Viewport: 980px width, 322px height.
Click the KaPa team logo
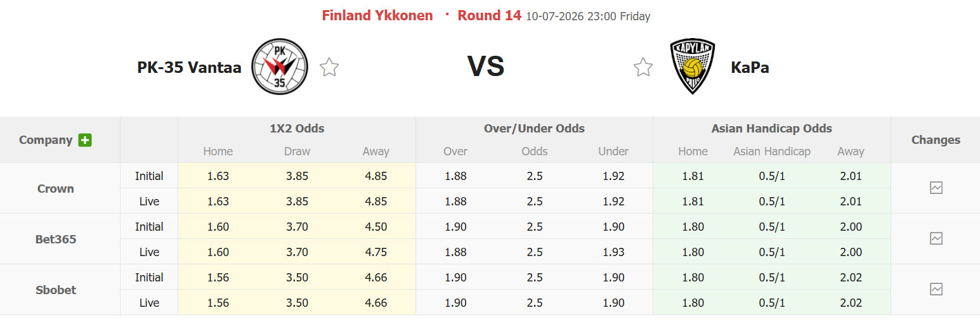693,67
